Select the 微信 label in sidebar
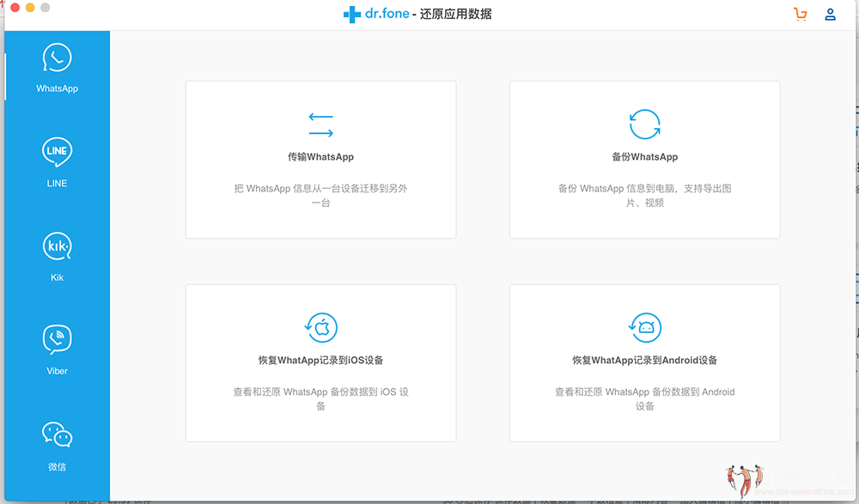This screenshot has height=504, width=859. [57, 467]
